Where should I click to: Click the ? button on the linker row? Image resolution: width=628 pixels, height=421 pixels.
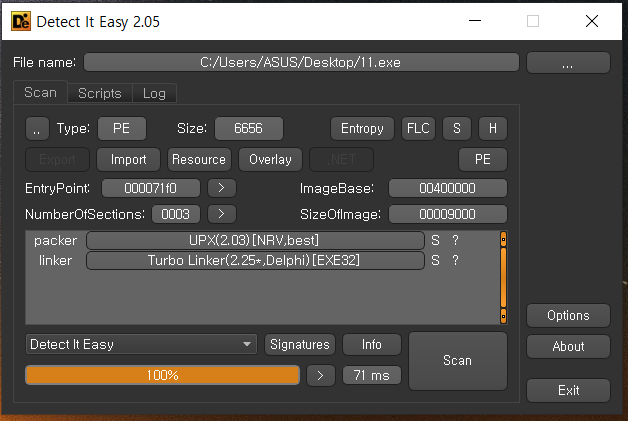[455, 260]
